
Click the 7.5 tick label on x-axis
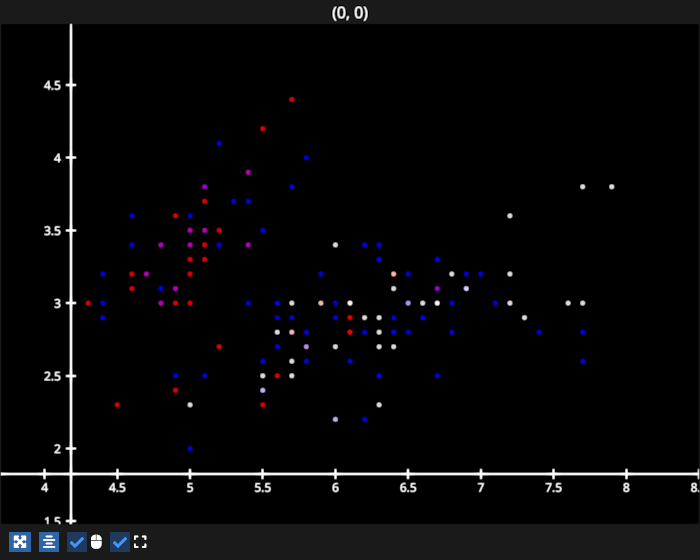(x=553, y=488)
